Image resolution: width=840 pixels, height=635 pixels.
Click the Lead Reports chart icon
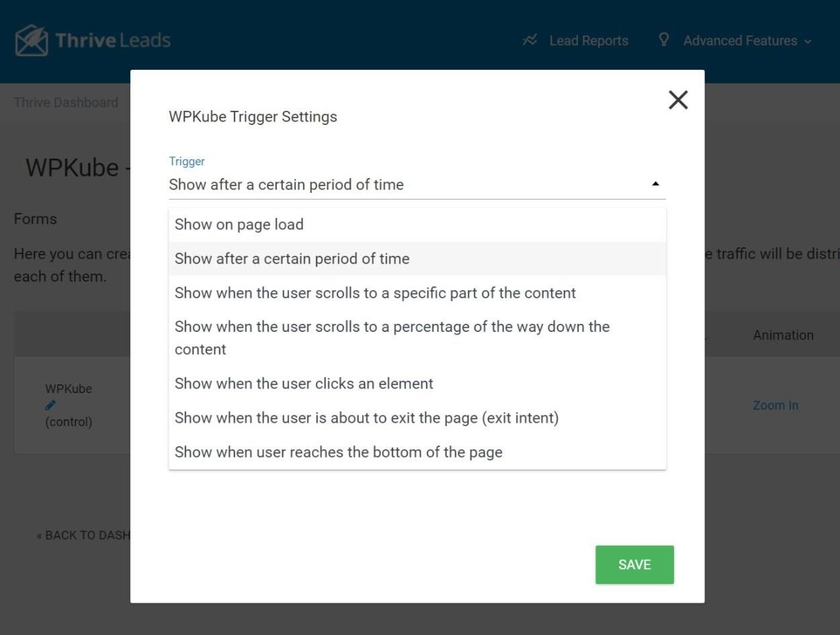tap(530, 40)
